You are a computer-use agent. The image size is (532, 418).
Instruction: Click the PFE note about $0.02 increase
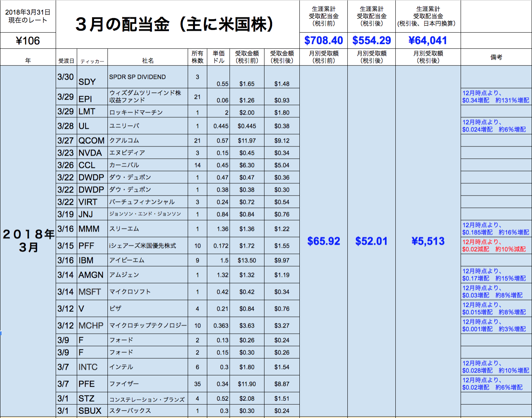pos(496,383)
